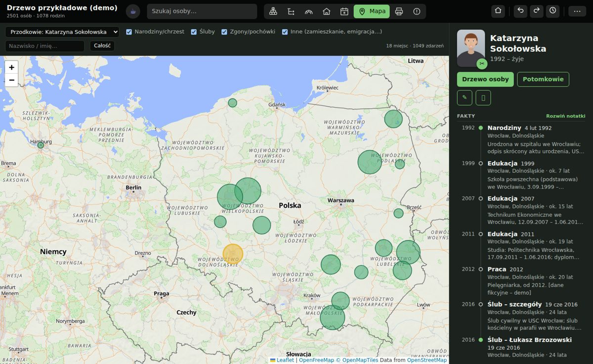This screenshot has height=364, width=593.
Task: Open Drzewo osoby
Action: coord(485,79)
